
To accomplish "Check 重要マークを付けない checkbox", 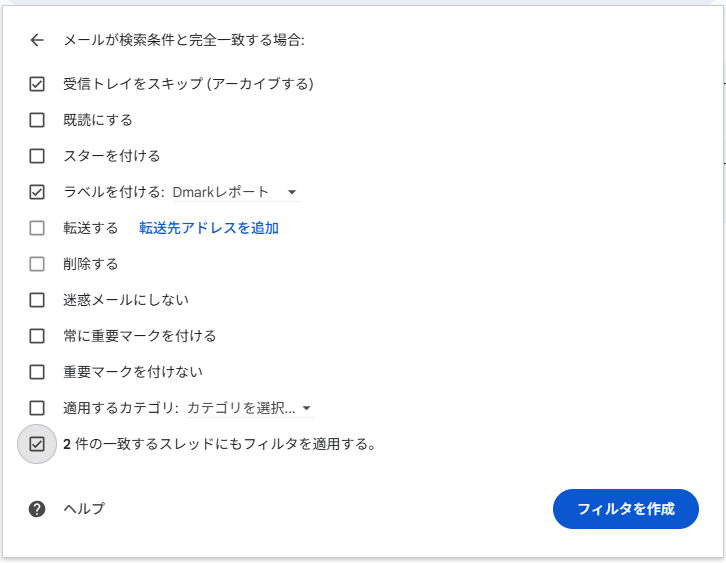I will tap(37, 372).
